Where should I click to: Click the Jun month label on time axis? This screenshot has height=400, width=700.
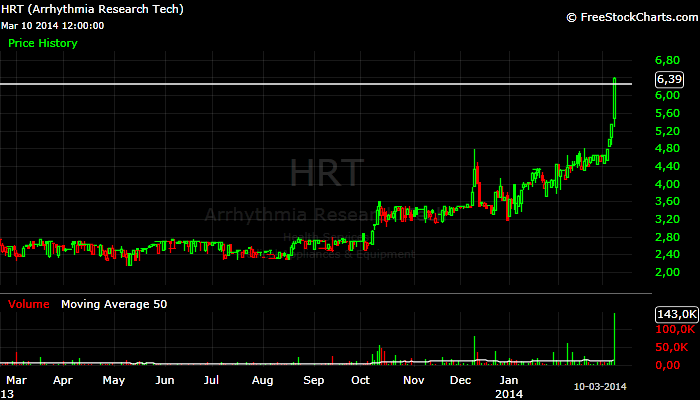coord(164,380)
